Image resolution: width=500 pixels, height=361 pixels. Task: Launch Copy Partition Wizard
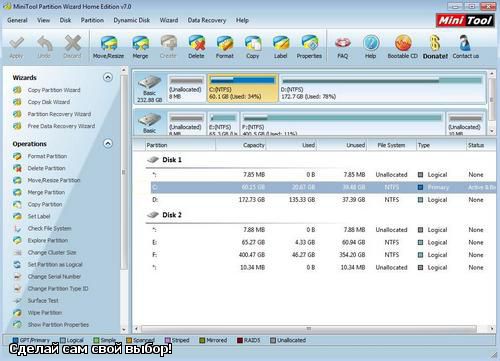(x=54, y=90)
